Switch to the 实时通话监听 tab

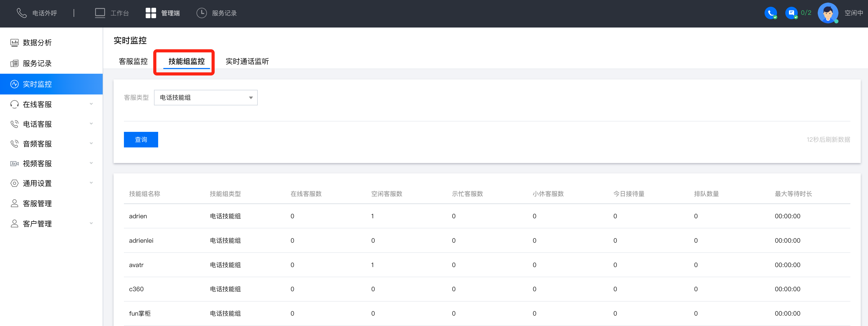[x=247, y=62]
